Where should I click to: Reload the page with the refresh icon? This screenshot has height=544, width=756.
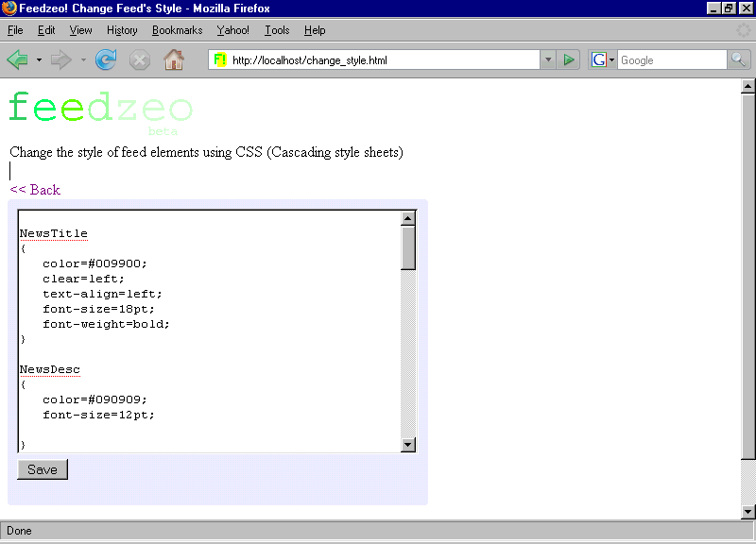point(106,60)
